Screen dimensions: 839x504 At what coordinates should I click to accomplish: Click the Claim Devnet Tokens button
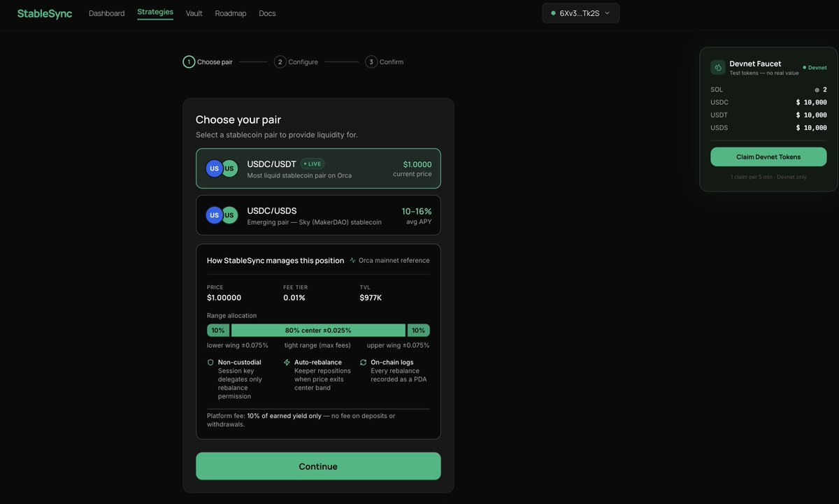point(768,157)
